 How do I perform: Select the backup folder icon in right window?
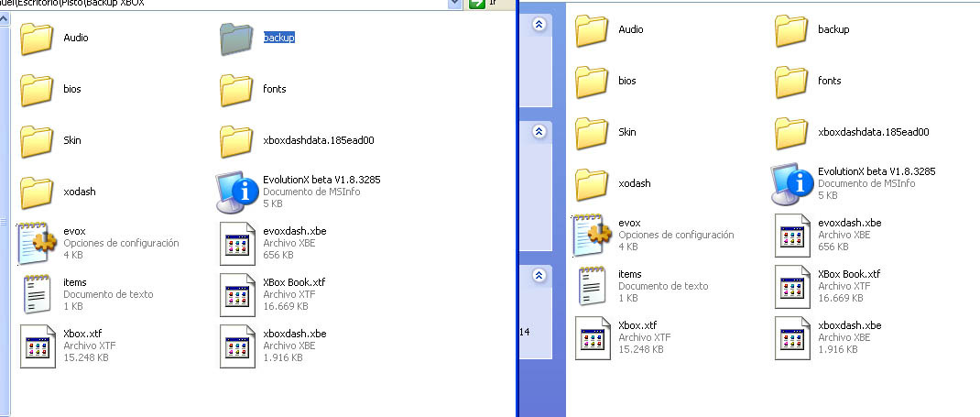(x=791, y=29)
